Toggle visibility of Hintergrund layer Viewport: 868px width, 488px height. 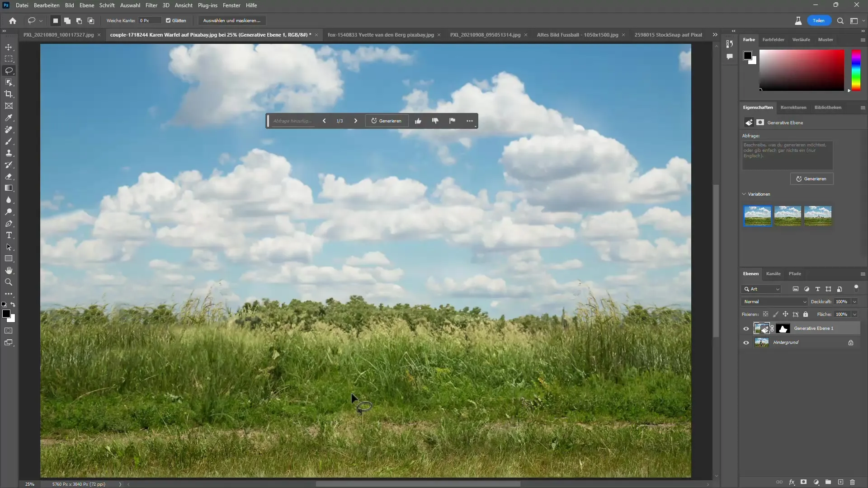[x=746, y=342]
